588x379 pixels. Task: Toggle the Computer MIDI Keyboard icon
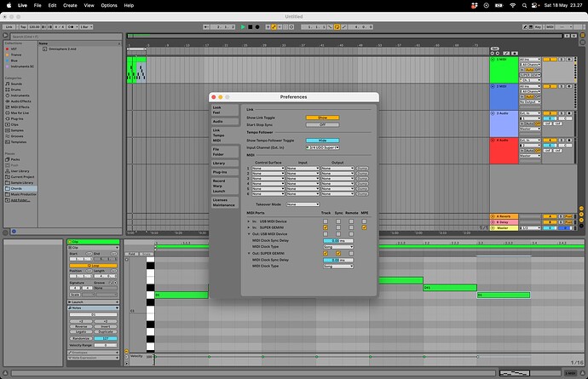pyautogui.click(x=531, y=27)
